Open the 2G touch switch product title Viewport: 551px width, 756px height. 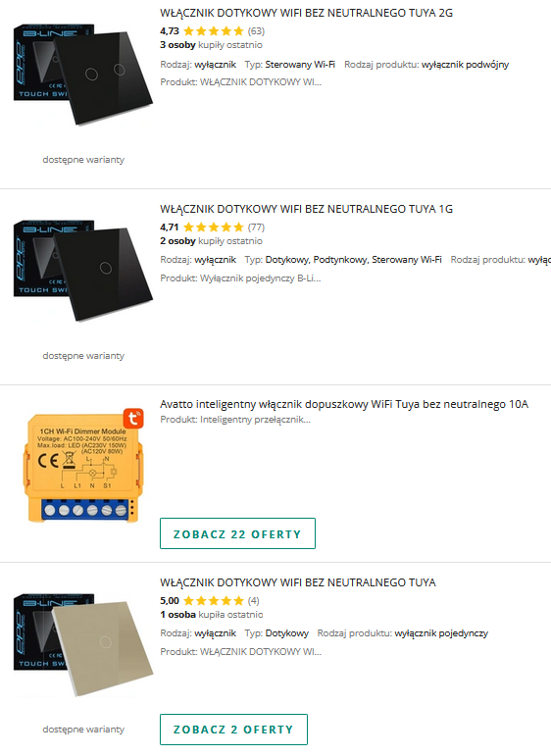306,13
